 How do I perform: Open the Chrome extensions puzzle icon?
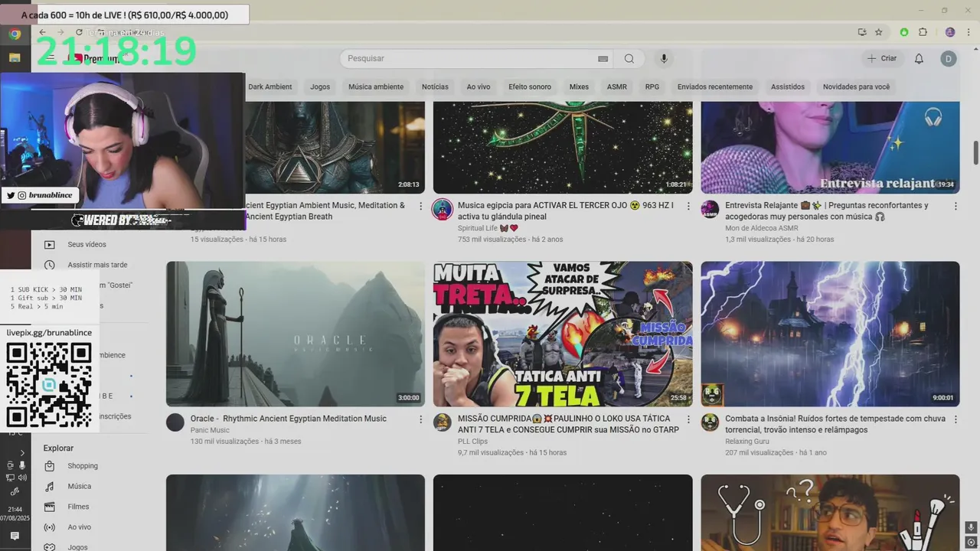pyautogui.click(x=923, y=32)
